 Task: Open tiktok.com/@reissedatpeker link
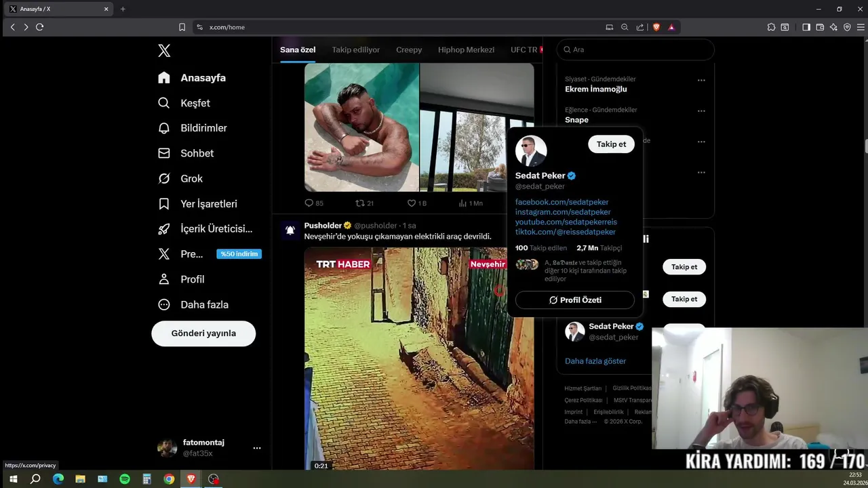pos(566,232)
